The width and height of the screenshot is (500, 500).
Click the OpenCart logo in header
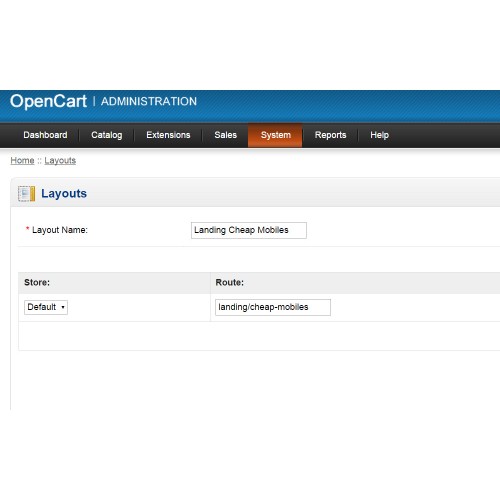point(48,101)
